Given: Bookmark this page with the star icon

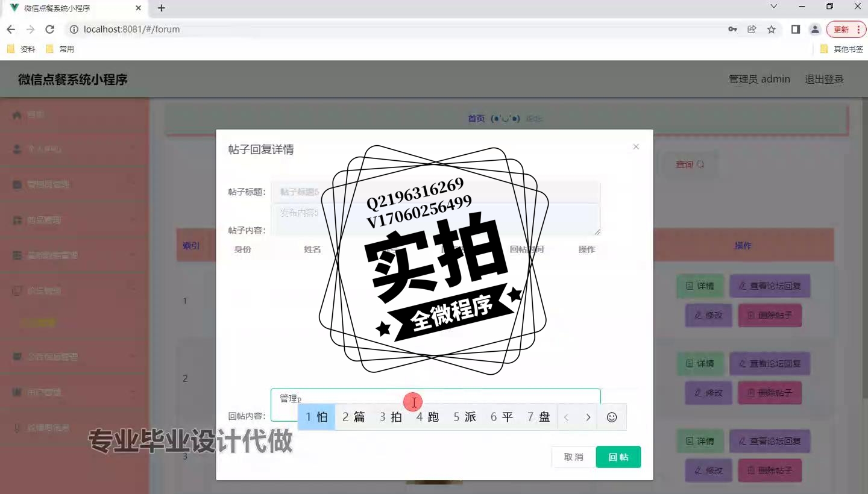Looking at the screenshot, I should pyautogui.click(x=772, y=29).
